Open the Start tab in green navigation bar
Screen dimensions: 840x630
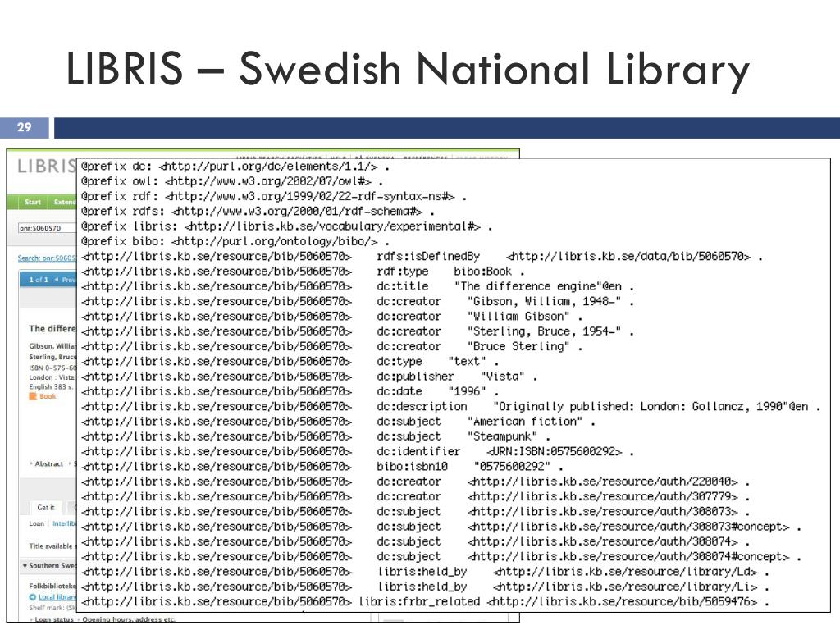point(33,202)
